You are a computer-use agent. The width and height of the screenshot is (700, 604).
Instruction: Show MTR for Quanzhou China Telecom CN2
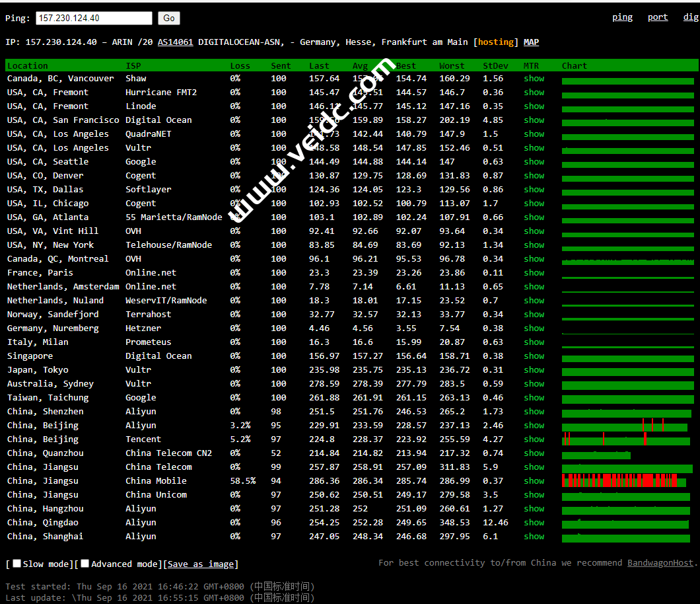534,453
